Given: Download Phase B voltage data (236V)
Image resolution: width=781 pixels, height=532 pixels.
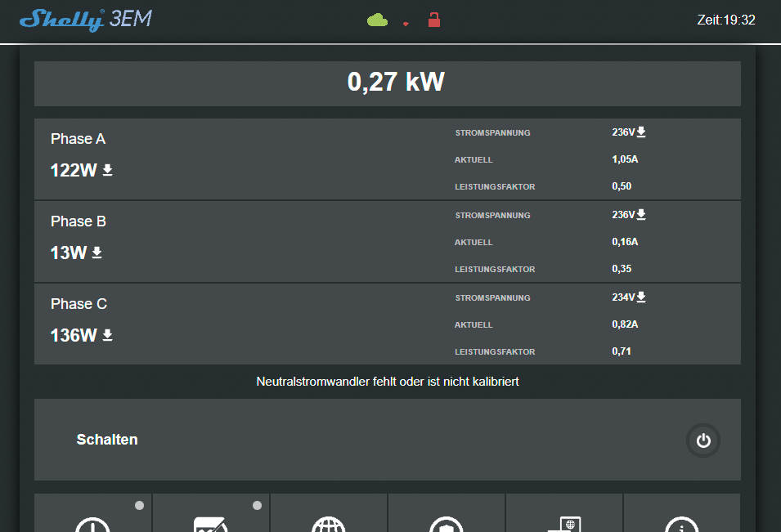Looking at the screenshot, I should pyautogui.click(x=641, y=214).
